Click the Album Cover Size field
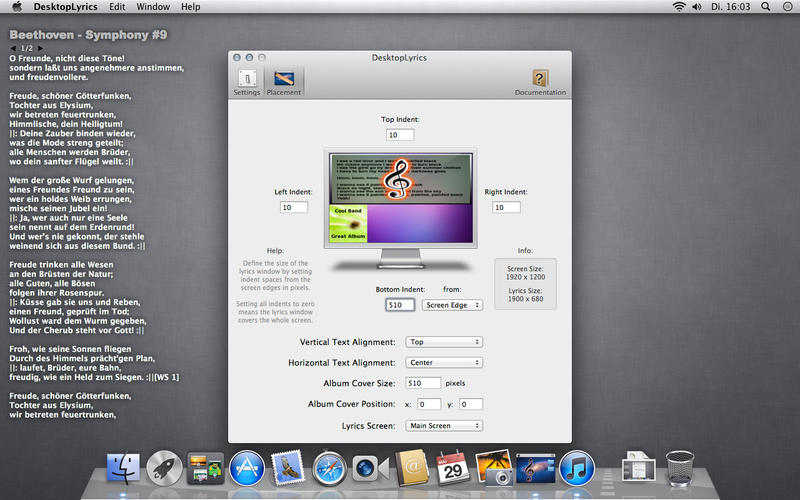800x500 pixels. coord(423,383)
